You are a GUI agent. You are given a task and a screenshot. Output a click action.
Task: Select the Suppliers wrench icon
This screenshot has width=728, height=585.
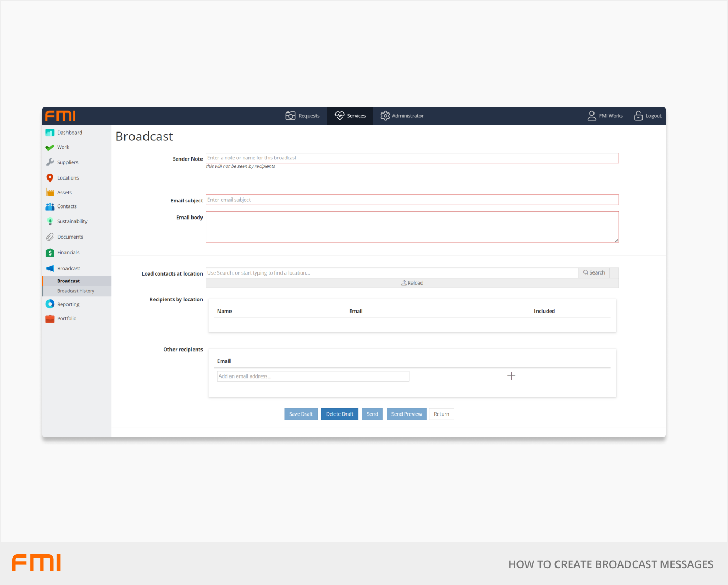tap(50, 162)
